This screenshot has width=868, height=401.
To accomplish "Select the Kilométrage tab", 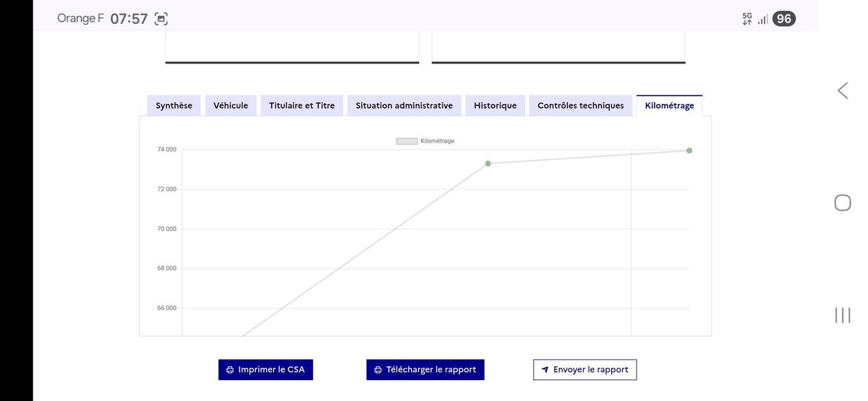I will point(669,106).
